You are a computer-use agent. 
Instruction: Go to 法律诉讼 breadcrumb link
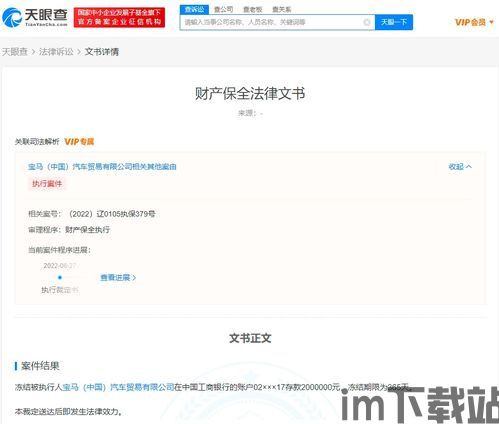click(56, 52)
